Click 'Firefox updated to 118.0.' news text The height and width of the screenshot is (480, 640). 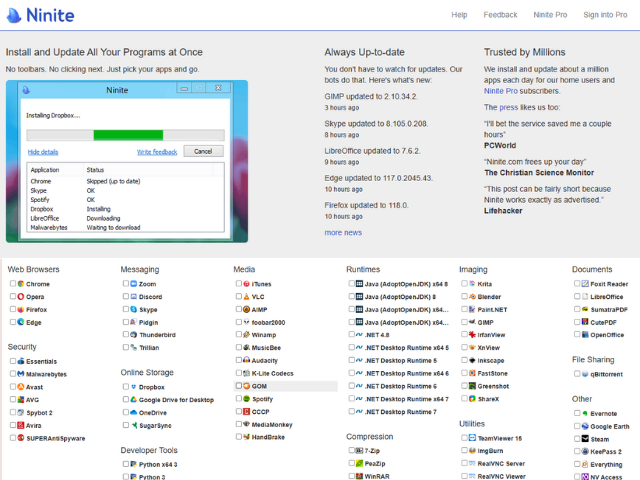point(367,205)
